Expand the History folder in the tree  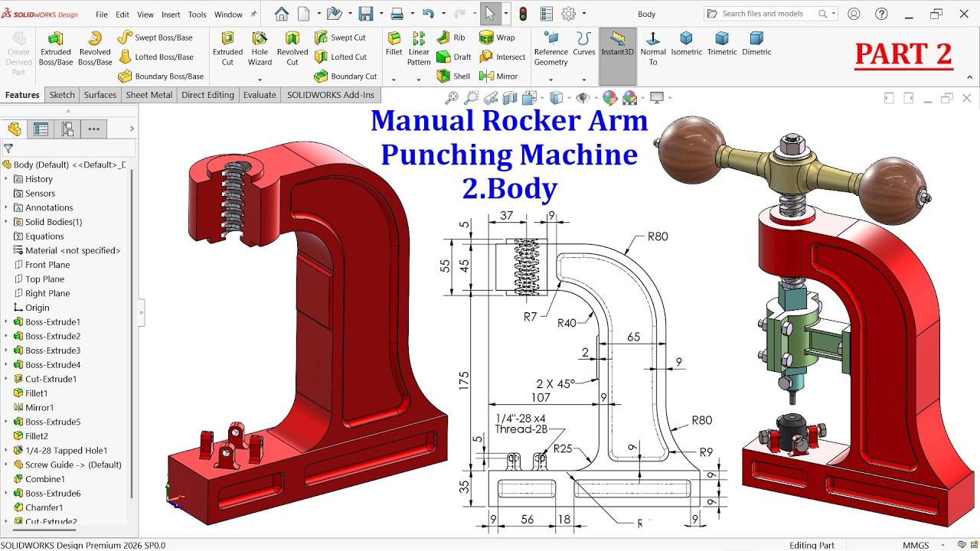coord(6,179)
